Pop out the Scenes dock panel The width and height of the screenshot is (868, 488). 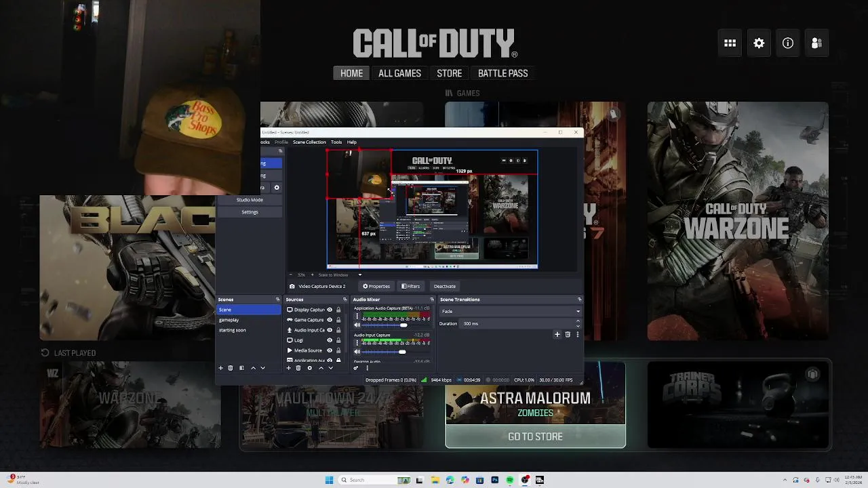tap(277, 300)
